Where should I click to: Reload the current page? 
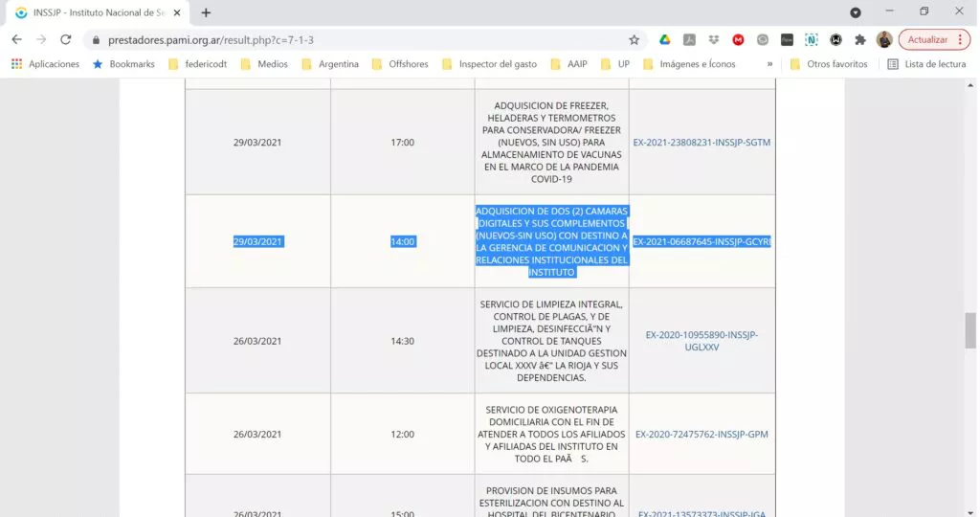66,39
